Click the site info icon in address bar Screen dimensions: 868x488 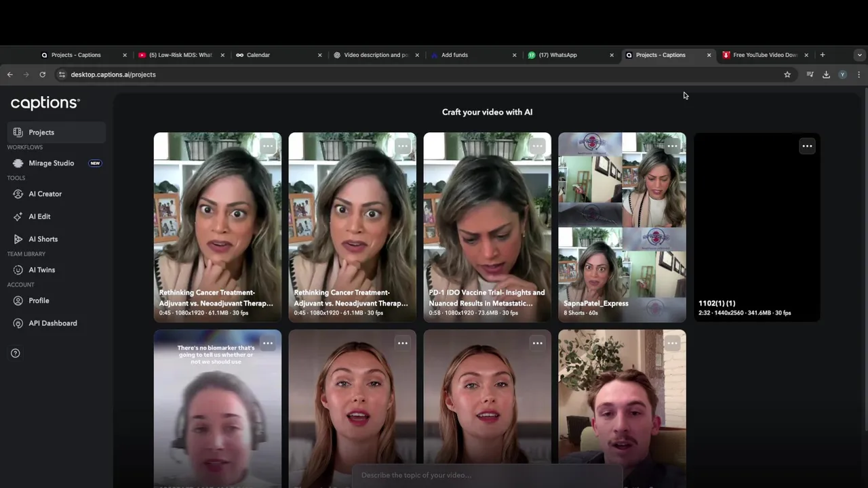click(62, 75)
